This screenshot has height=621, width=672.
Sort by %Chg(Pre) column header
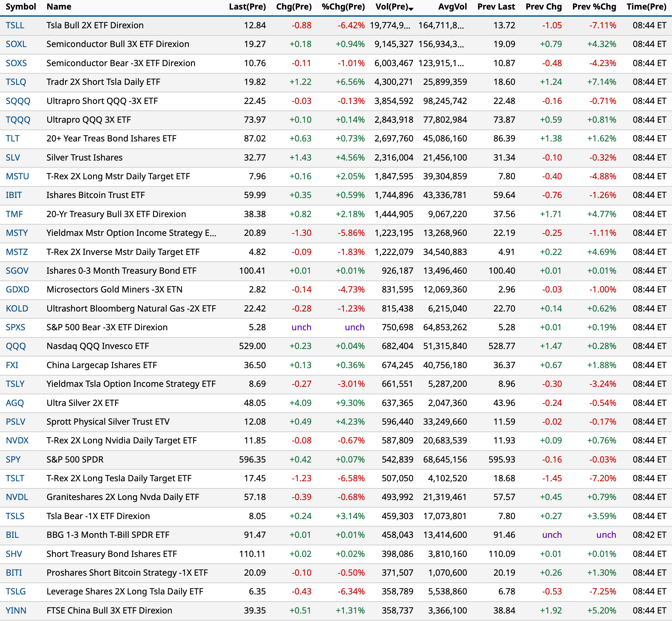[343, 7]
